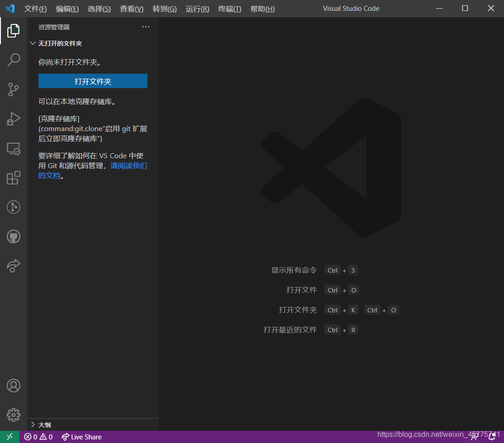The height and width of the screenshot is (443, 504).
Task: Open the GitHub icon in activity bar
Action: coord(14,236)
